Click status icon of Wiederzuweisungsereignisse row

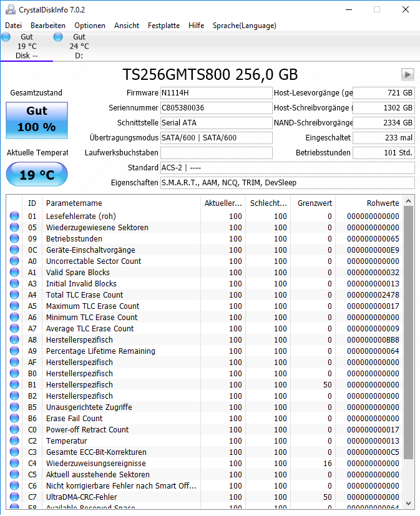click(x=14, y=464)
